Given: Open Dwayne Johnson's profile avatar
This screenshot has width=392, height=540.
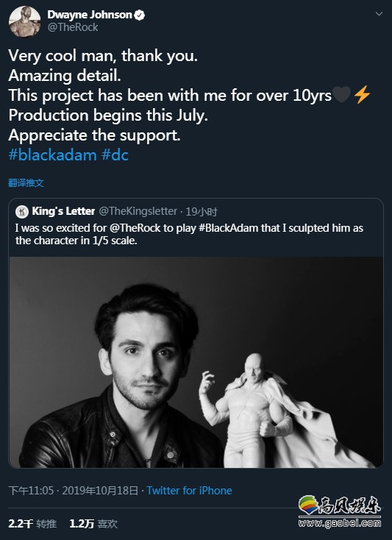Looking at the screenshot, I should pyautogui.click(x=24, y=21).
